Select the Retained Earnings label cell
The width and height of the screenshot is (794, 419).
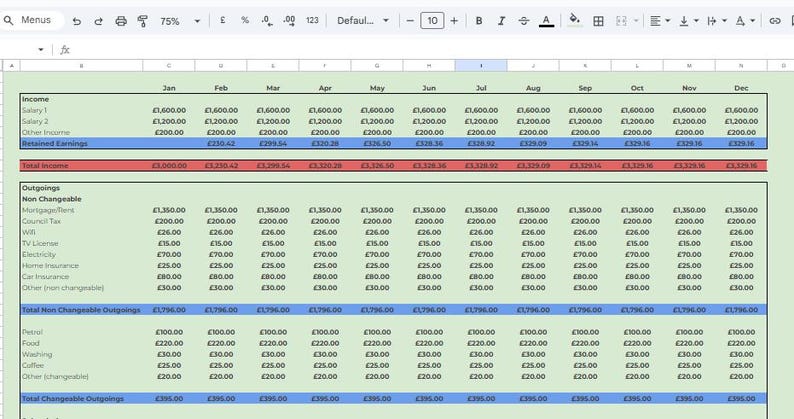tap(82, 143)
